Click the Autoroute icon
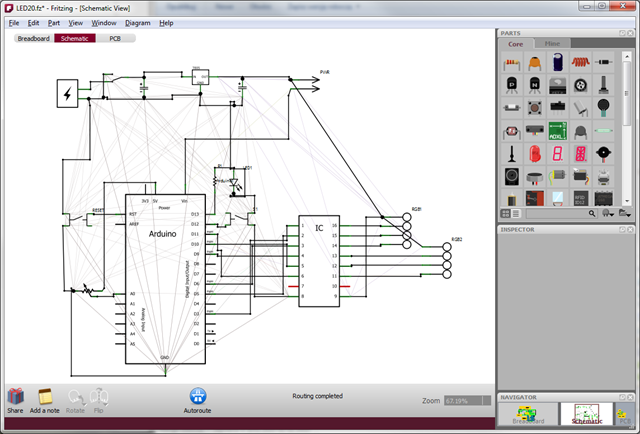The width and height of the screenshot is (640, 434). tap(198, 397)
